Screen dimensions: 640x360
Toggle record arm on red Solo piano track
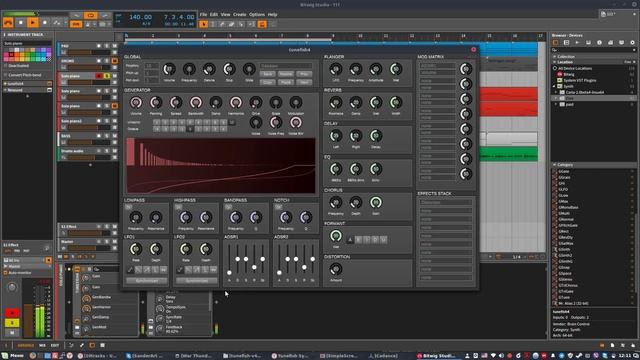click(99, 76)
